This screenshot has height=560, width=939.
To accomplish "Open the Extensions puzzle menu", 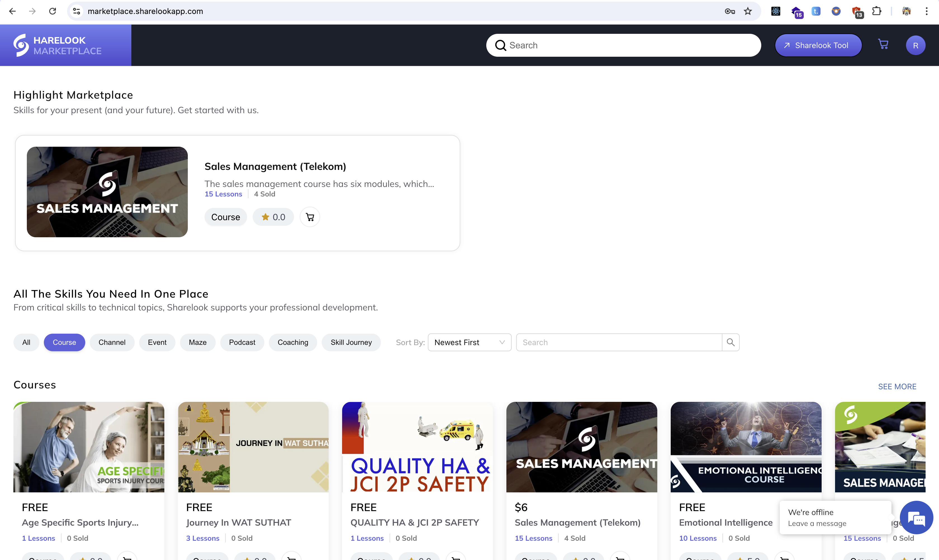I will pyautogui.click(x=876, y=11).
